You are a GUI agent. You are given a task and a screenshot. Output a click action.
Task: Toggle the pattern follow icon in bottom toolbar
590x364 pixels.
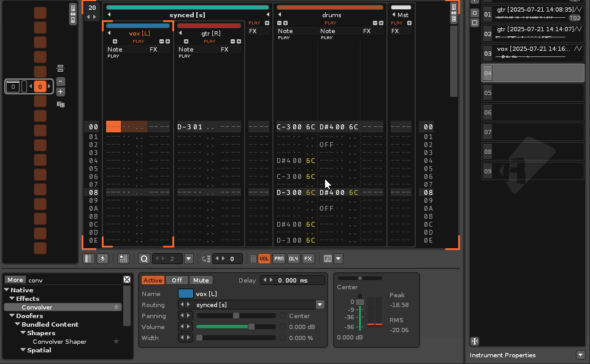pyautogui.click(x=102, y=259)
